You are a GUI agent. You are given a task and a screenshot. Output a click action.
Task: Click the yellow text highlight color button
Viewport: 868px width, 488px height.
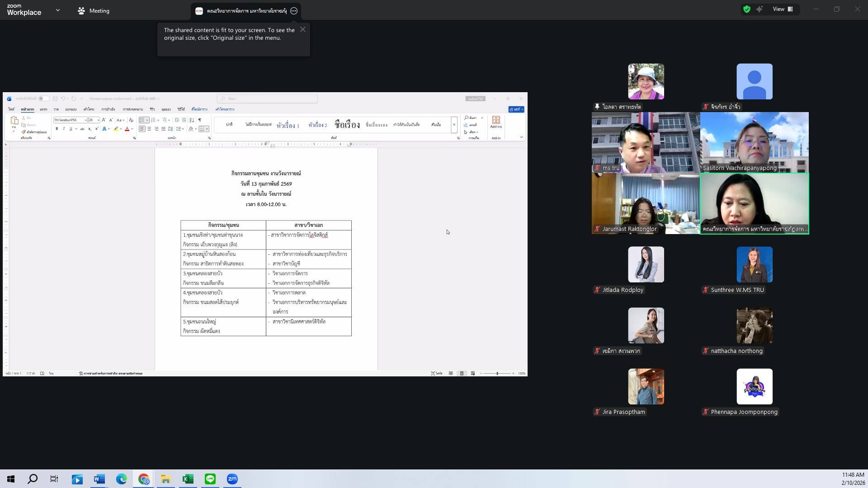116,129
